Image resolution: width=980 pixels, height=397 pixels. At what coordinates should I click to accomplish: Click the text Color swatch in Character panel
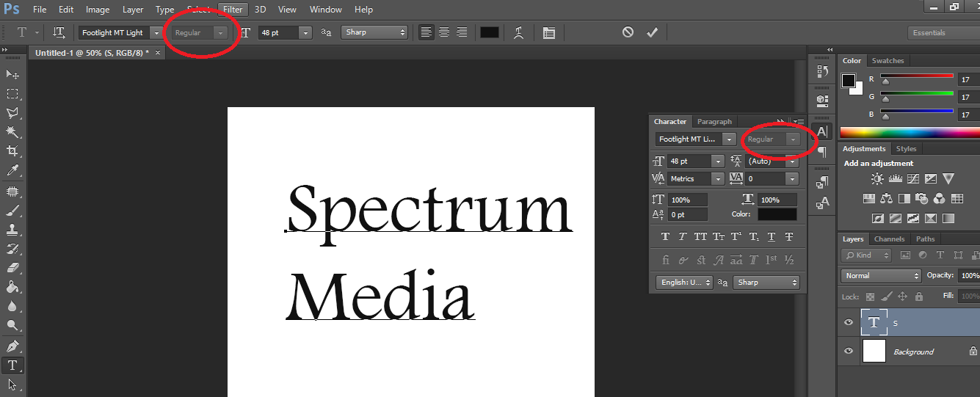click(x=777, y=214)
